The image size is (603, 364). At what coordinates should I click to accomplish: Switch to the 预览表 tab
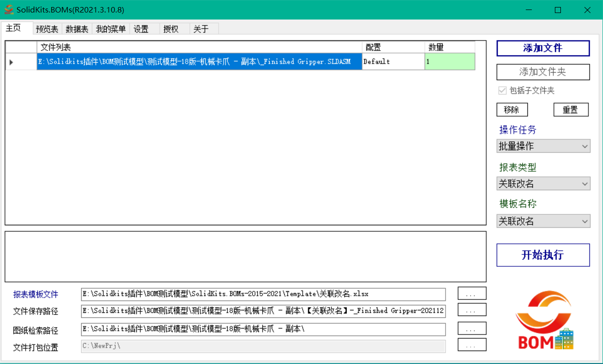(46, 29)
